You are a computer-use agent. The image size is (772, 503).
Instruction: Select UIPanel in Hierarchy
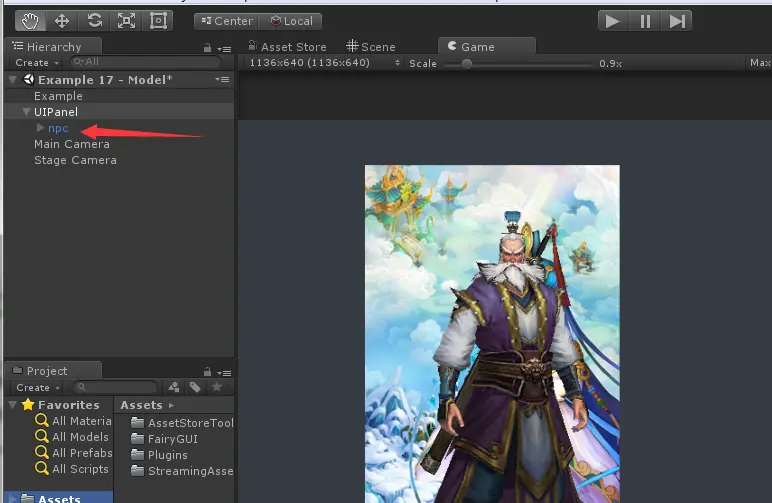[x=56, y=112]
